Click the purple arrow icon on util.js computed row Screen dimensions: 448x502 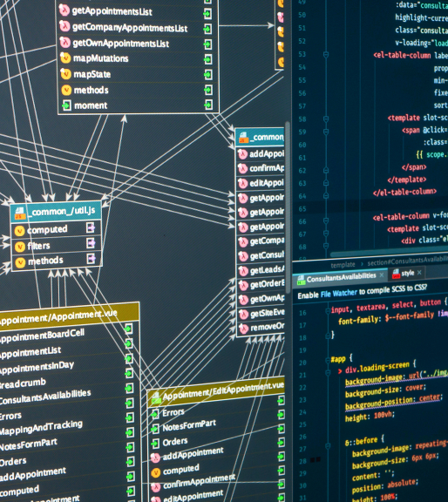(x=91, y=227)
